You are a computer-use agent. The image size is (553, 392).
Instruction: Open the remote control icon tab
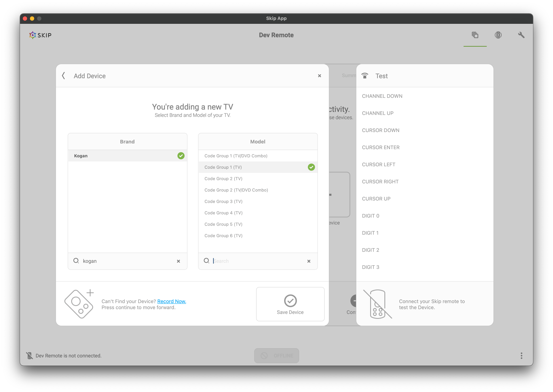point(498,35)
